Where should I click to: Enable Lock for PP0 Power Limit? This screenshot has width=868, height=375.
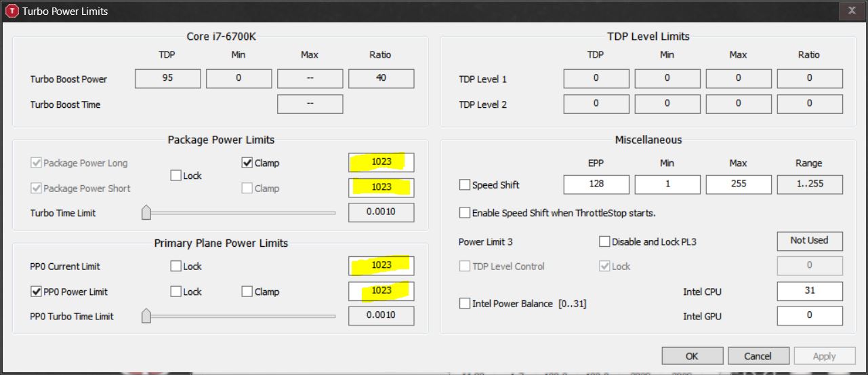176,292
